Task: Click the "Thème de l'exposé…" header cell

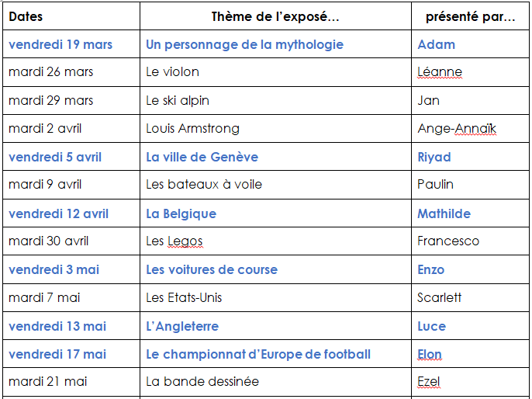Action: click(x=275, y=16)
